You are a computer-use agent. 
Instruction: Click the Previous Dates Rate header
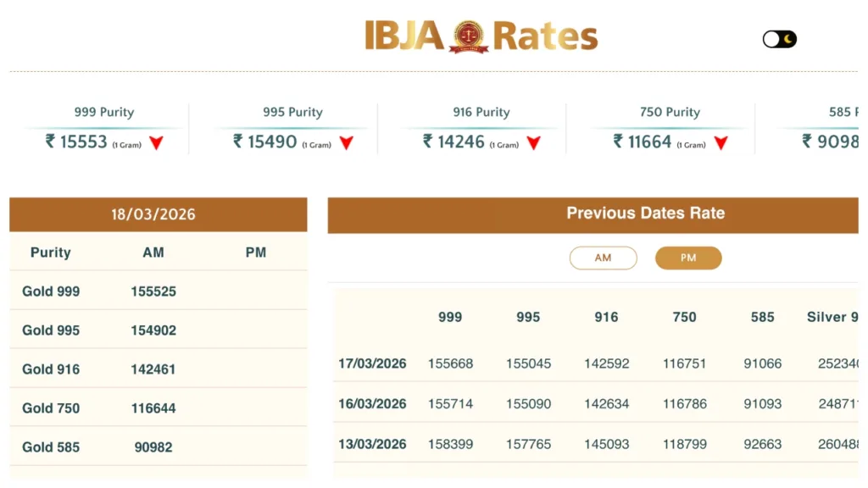click(645, 213)
